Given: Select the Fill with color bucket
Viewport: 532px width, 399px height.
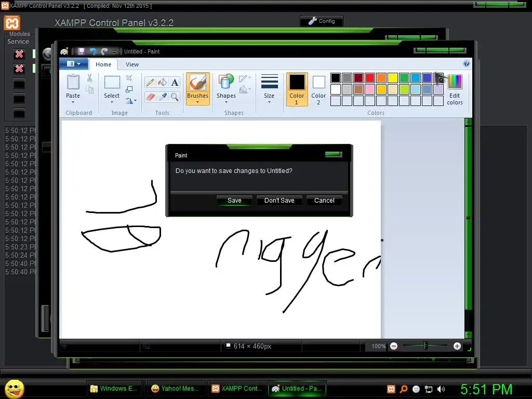Looking at the screenshot, I should tap(163, 83).
